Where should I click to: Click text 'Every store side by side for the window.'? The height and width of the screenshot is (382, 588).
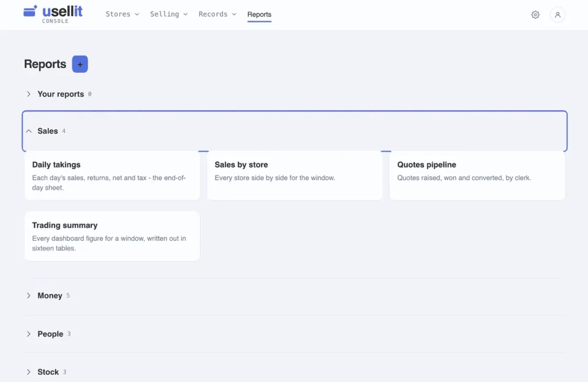(275, 178)
